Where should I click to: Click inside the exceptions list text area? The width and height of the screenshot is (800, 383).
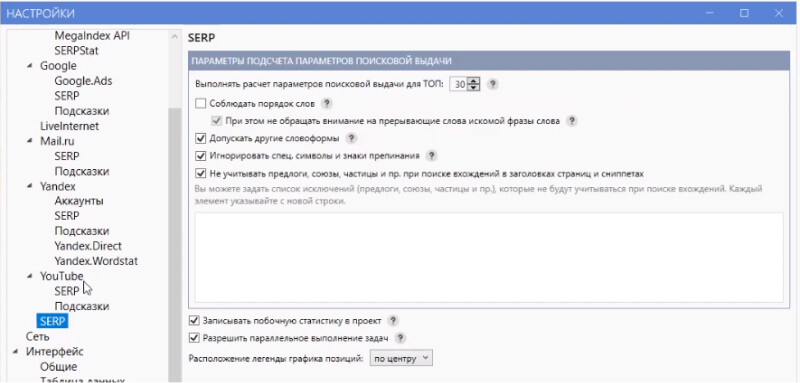click(x=489, y=258)
